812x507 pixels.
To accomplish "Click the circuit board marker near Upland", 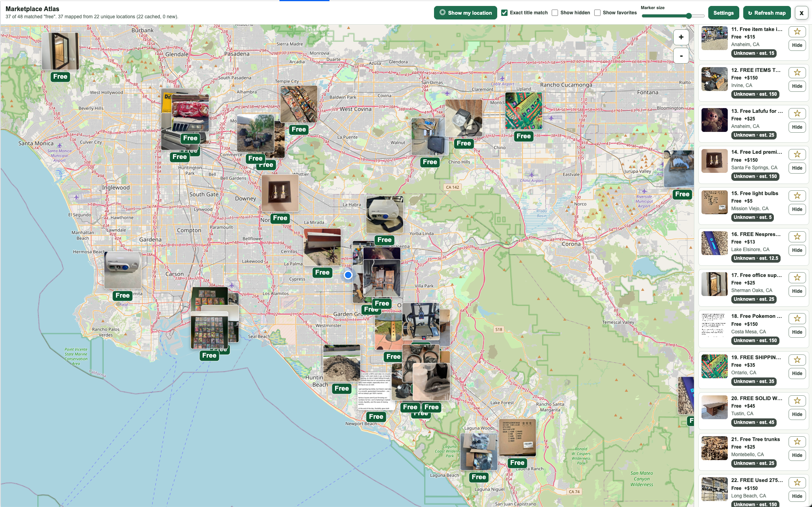I will coord(523,111).
